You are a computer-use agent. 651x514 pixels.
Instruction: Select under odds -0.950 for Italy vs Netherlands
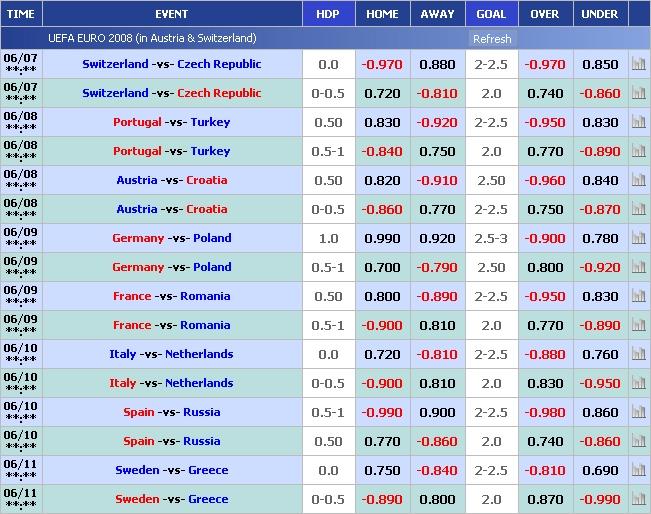(x=600, y=383)
